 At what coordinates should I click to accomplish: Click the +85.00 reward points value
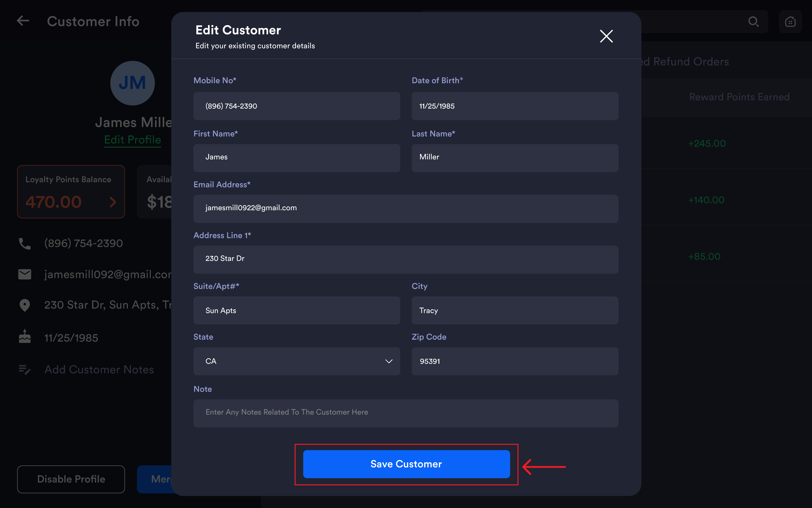(x=704, y=256)
